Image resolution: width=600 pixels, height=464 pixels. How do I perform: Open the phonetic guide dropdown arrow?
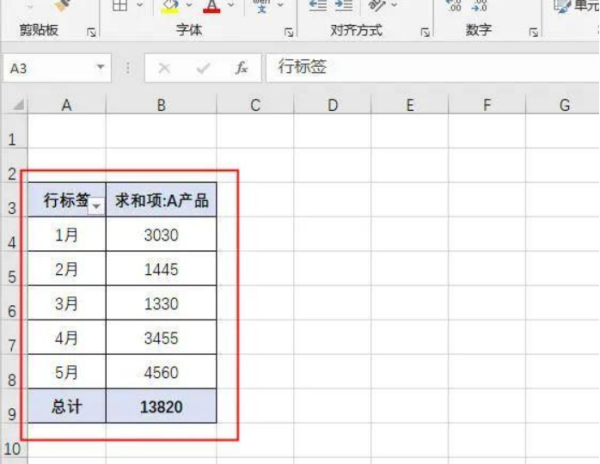pos(280,5)
